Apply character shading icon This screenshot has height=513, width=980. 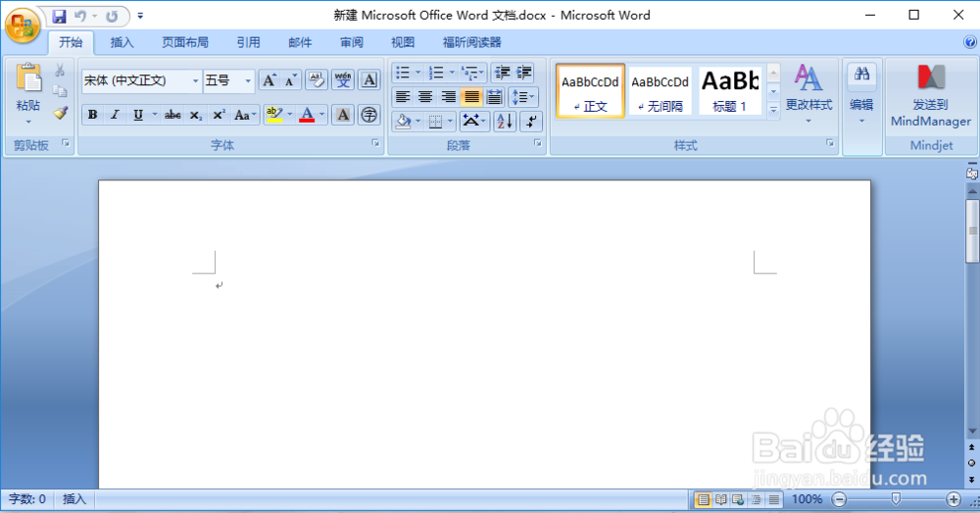click(343, 115)
